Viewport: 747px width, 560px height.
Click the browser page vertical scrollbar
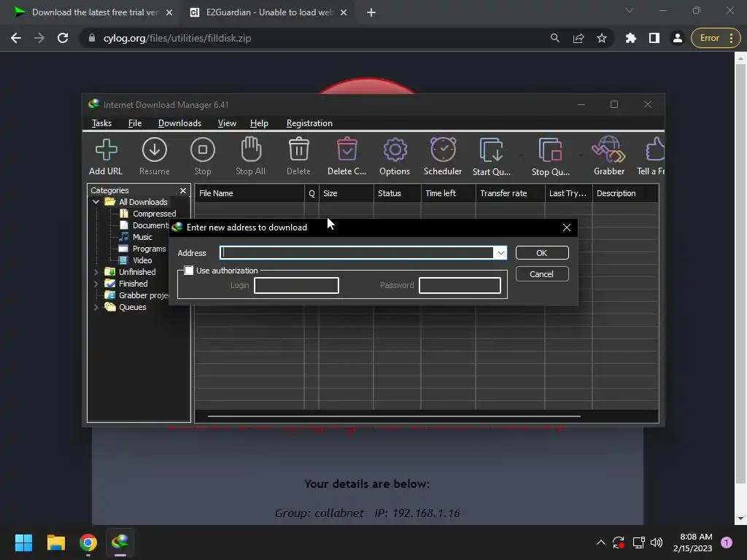pyautogui.click(x=740, y=273)
